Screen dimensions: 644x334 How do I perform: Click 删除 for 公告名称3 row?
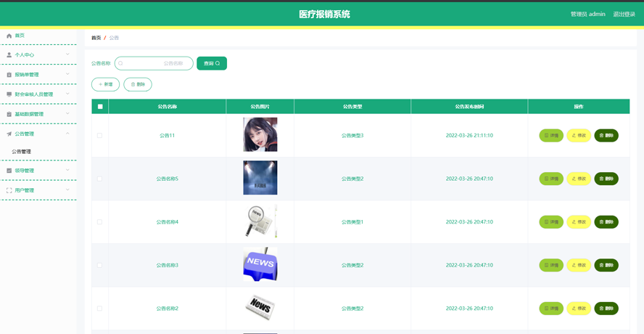[606, 265]
